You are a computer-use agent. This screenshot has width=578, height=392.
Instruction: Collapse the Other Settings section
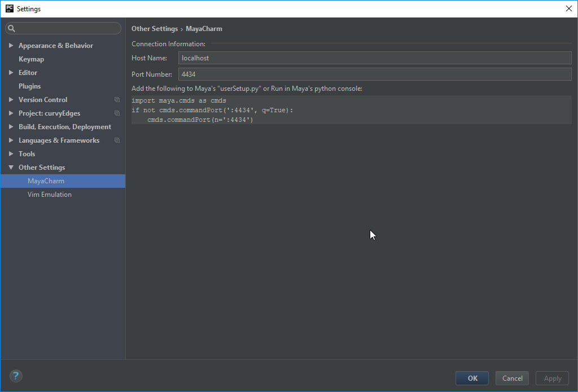11,168
